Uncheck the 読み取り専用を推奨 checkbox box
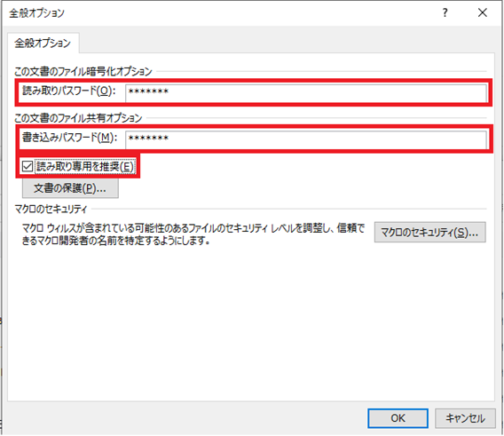Image resolution: width=504 pixels, height=436 pixels. coord(28,166)
